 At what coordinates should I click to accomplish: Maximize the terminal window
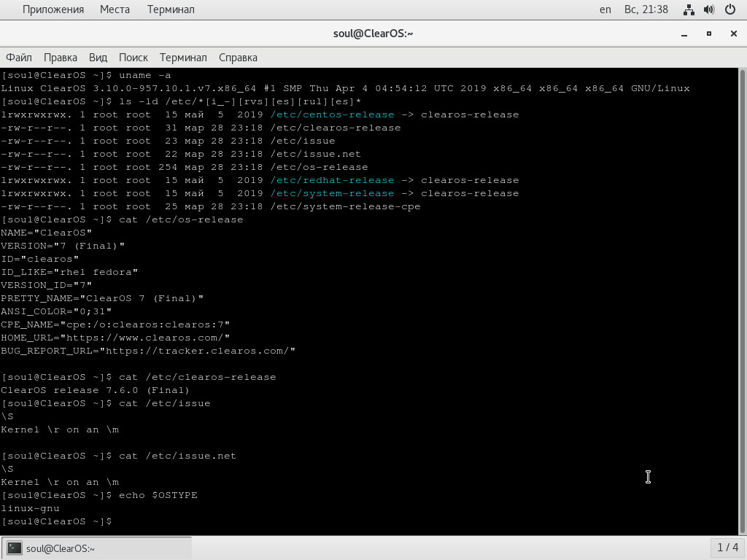coord(709,34)
